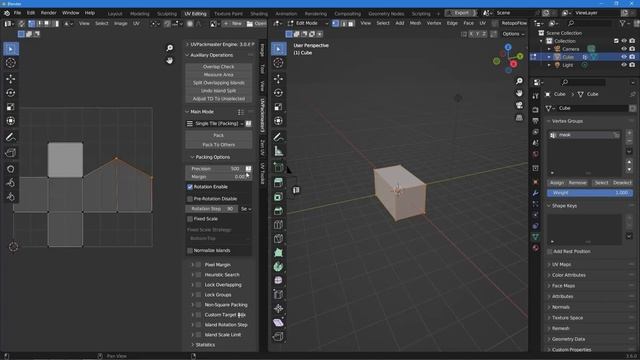Enable Heuristic Search checkbox
This screenshot has height=360, width=640.
point(198,275)
